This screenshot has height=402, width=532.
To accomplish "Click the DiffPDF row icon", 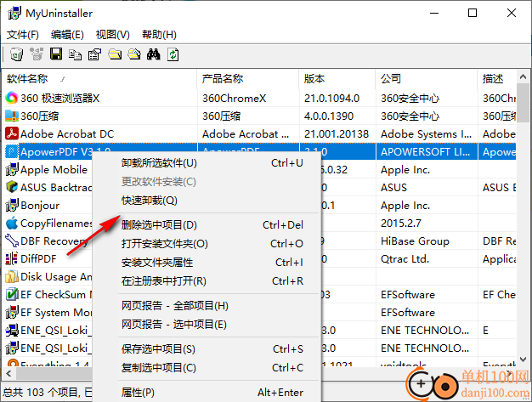I will 12,259.
